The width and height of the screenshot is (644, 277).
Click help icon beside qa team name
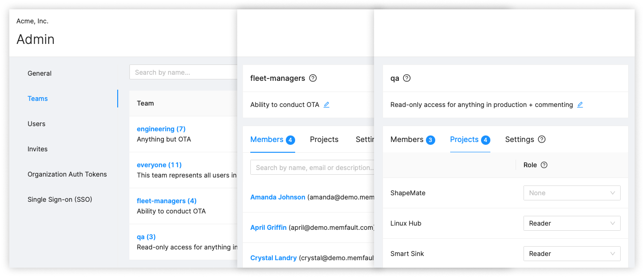(407, 78)
